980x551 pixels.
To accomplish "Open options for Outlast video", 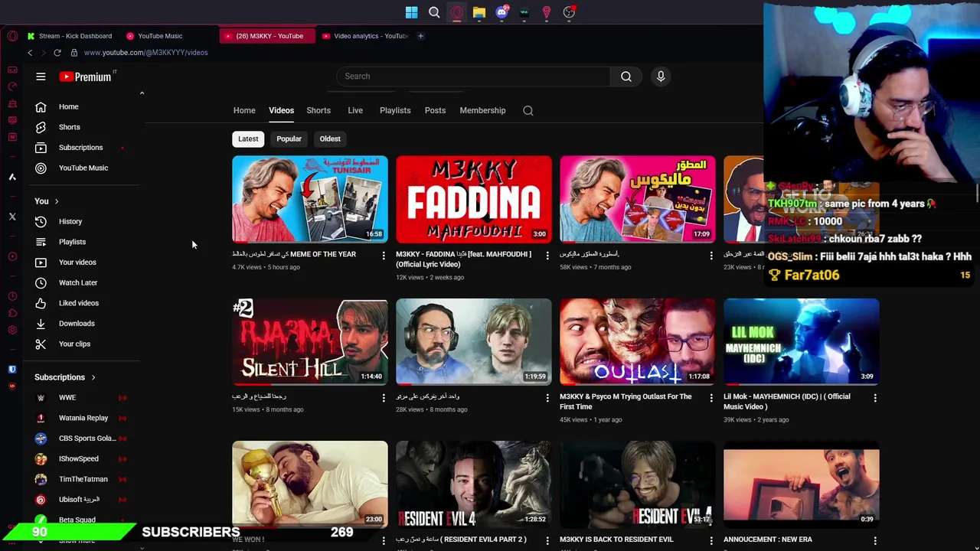I will click(711, 398).
